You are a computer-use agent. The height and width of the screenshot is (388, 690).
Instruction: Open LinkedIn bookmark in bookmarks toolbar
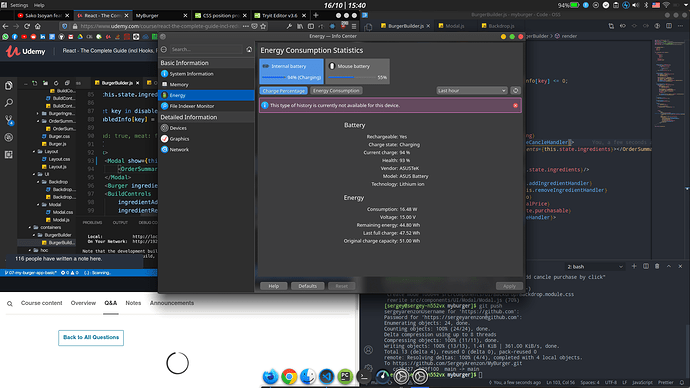(x=43, y=37)
